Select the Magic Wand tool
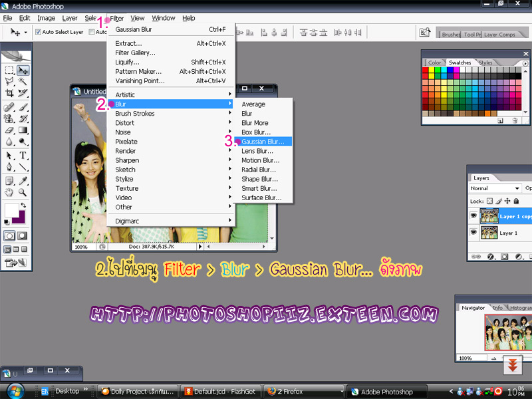The width and height of the screenshot is (532, 399). (23, 81)
